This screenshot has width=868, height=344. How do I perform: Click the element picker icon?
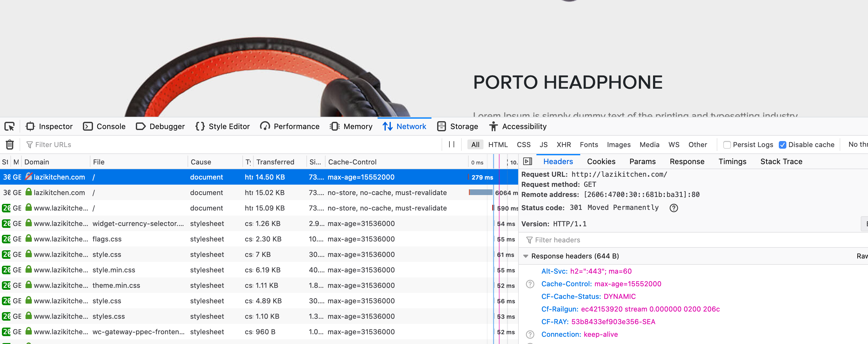[x=9, y=127]
